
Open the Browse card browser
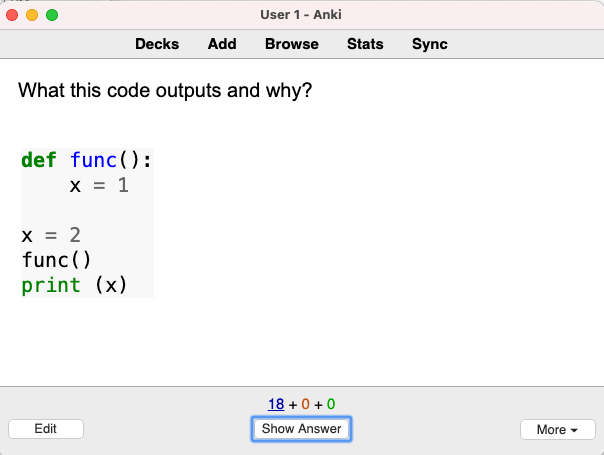[x=291, y=44]
